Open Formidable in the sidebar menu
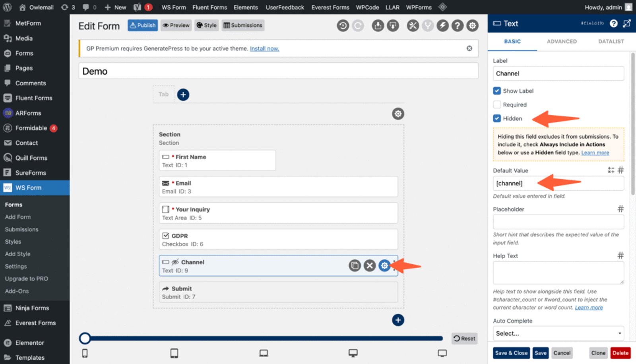This screenshot has width=636, height=364. coord(31,128)
